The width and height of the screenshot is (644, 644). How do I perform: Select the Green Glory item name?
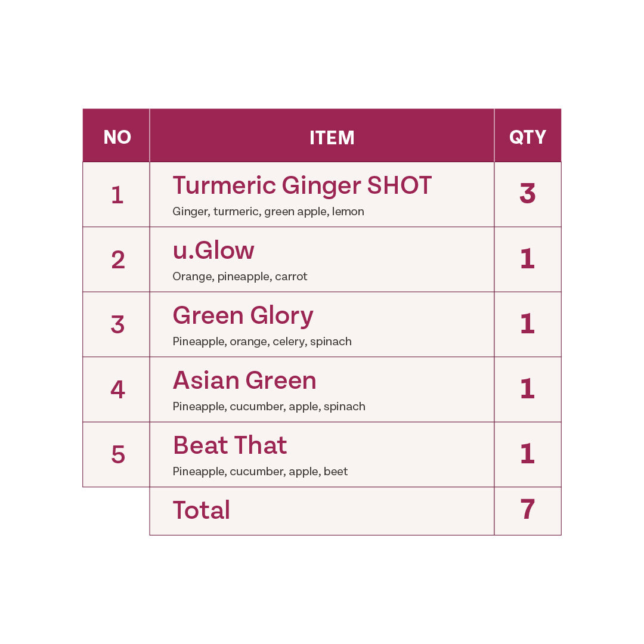(x=243, y=315)
